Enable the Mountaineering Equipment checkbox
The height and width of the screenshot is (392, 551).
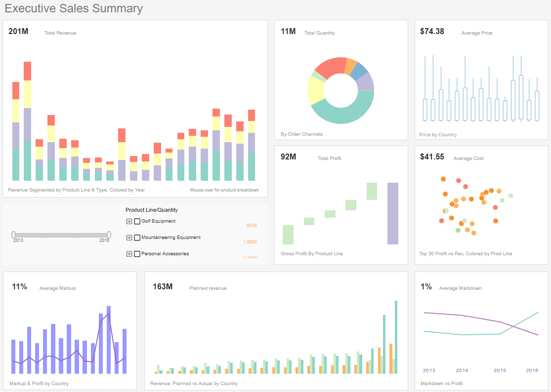click(137, 237)
